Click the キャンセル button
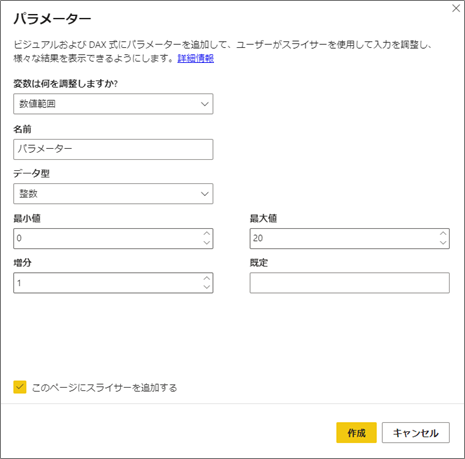This screenshot has height=459, width=465. [416, 433]
